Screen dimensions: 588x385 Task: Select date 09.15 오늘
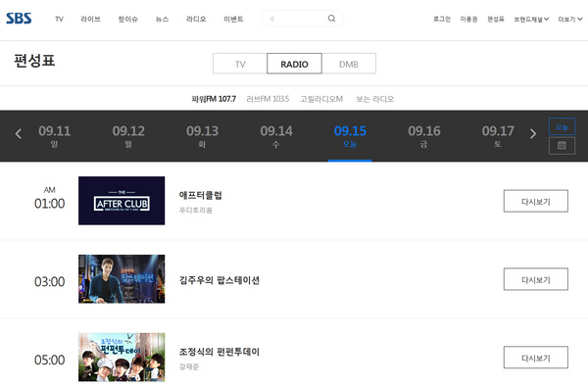coord(350,136)
